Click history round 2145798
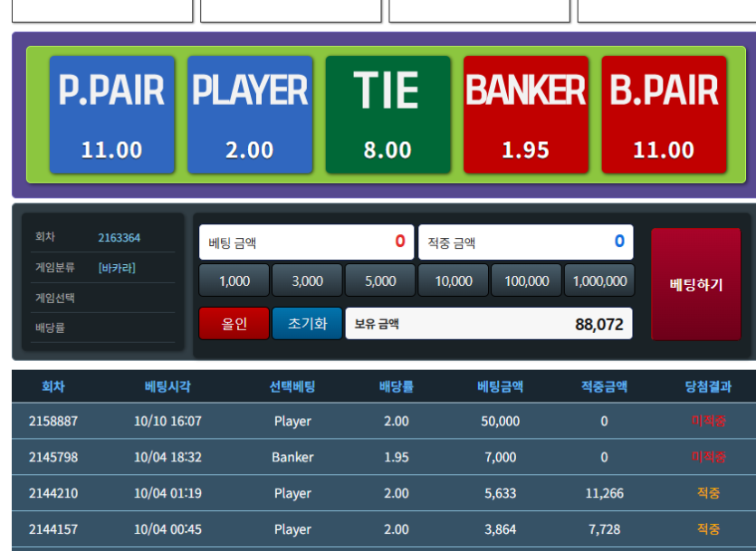This screenshot has height=551, width=756. 53,457
